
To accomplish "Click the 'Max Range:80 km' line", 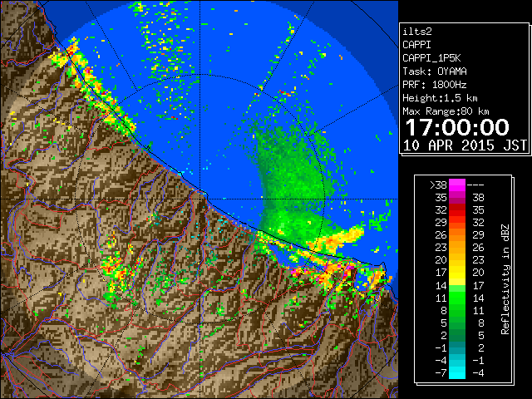I will coord(446,111).
